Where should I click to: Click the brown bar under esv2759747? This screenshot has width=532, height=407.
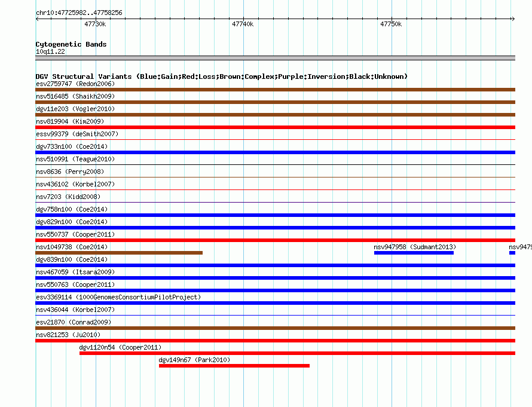(x=275, y=90)
